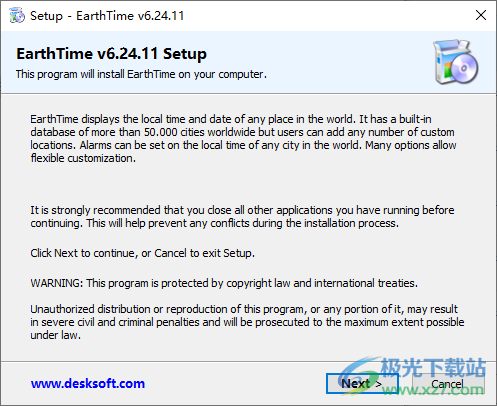
Task: Click the purple disc on installer graphic
Action: pos(464,68)
